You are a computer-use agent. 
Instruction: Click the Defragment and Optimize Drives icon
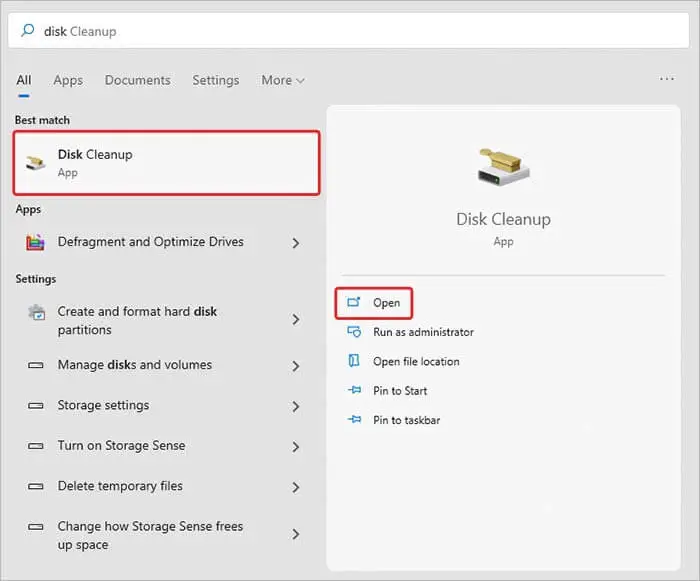click(35, 242)
